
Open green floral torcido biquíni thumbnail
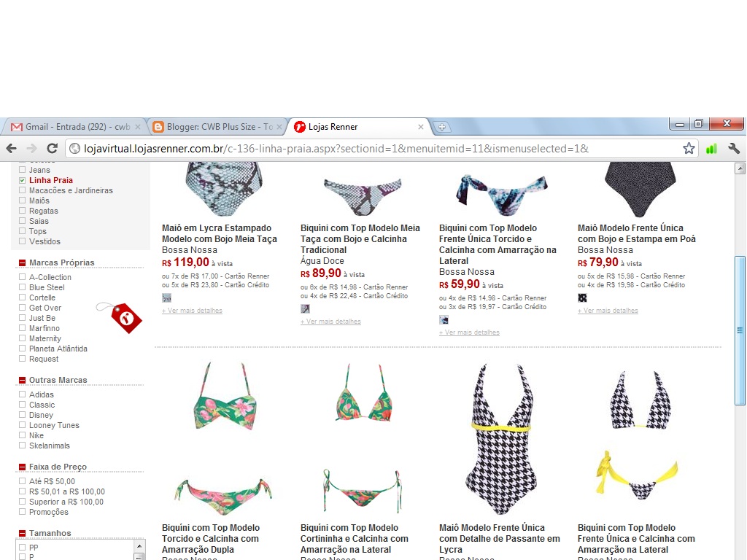224,438
